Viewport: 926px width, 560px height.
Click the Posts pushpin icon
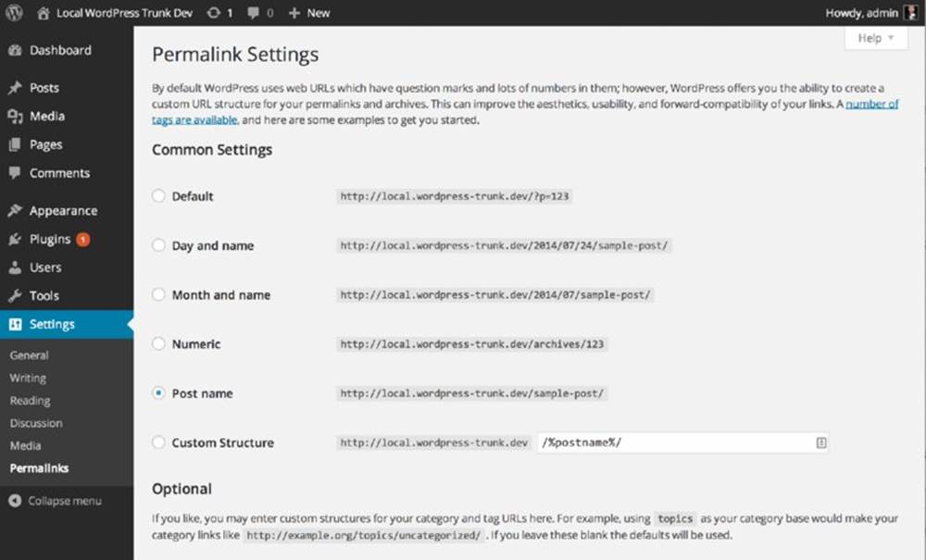[x=16, y=88]
